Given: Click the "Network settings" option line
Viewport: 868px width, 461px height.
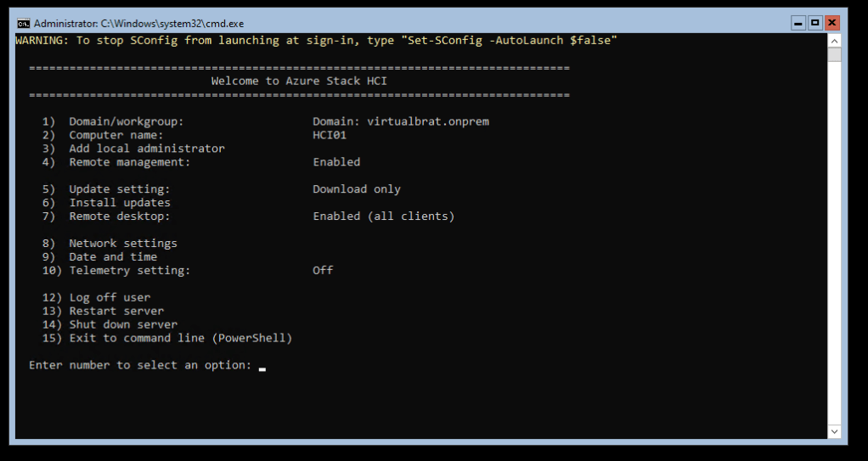Looking at the screenshot, I should pyautogui.click(x=123, y=244).
